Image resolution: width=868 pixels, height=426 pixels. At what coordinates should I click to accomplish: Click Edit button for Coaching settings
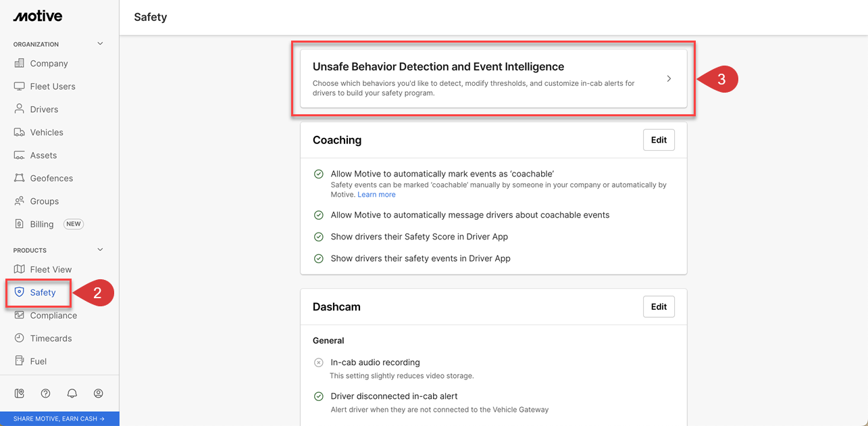[x=659, y=140]
